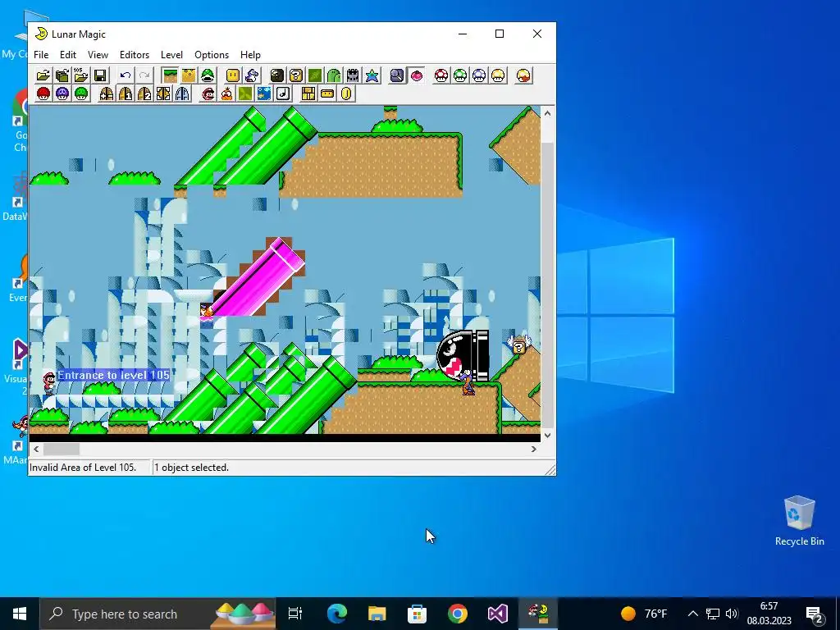
Task: Click the vertical scrollbar up arrow
Action: click(547, 112)
